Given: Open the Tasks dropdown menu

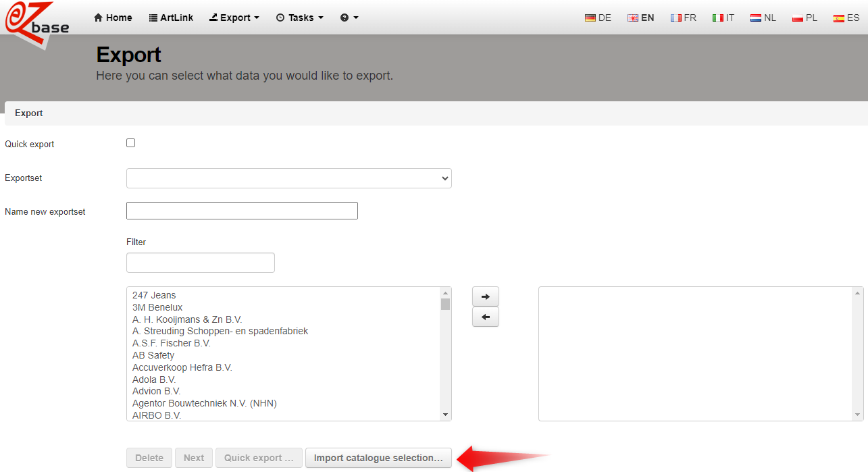Looking at the screenshot, I should (x=300, y=18).
